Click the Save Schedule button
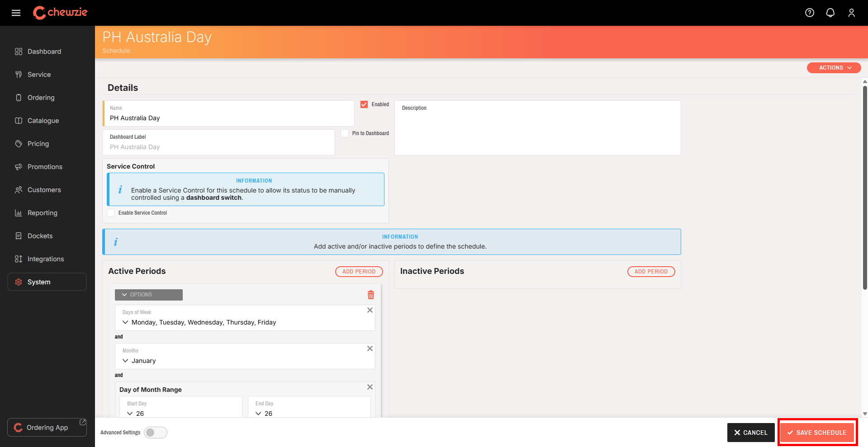 point(817,433)
